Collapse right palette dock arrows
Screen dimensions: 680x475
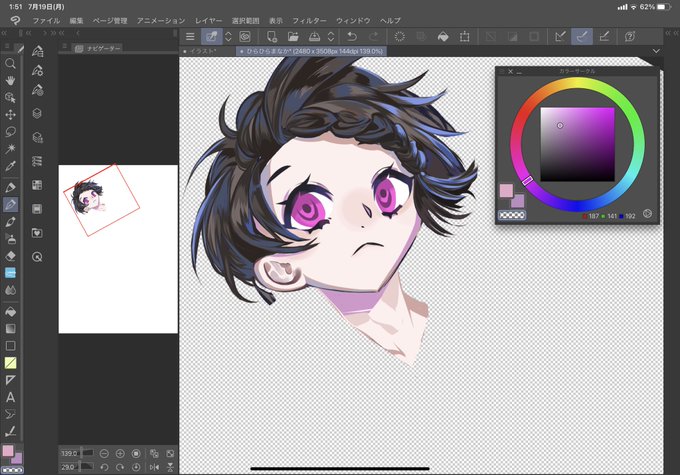(x=672, y=33)
